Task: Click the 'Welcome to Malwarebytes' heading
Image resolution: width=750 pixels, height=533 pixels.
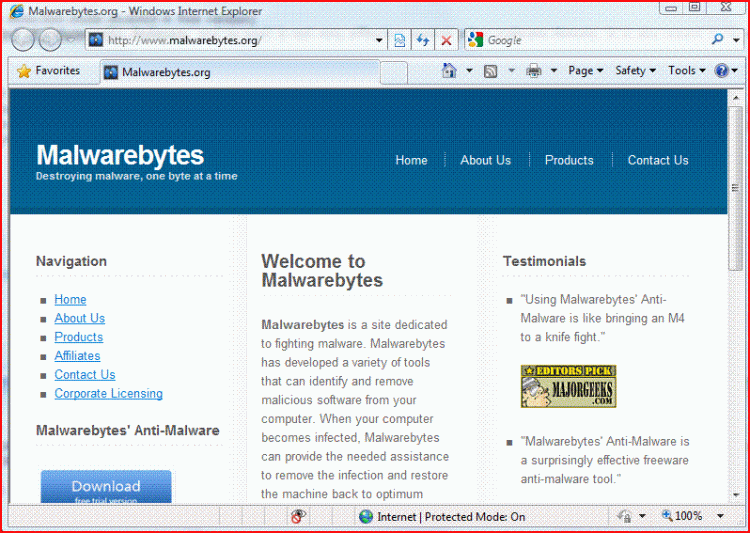Action: 322,270
